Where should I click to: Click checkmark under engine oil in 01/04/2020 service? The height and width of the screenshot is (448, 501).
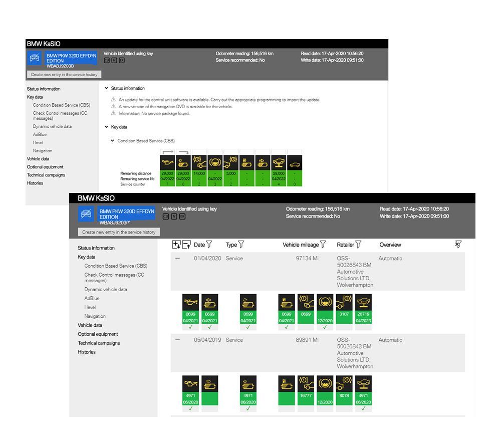pos(190,327)
